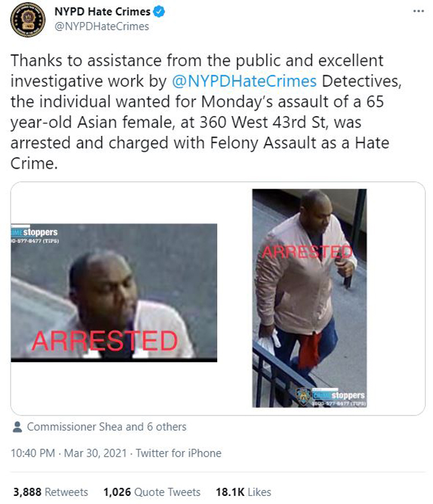Follow the blue @NYPDHateCrimes mention in tweet
Image resolution: width=433 pixels, height=504 pixels.
tap(244, 81)
